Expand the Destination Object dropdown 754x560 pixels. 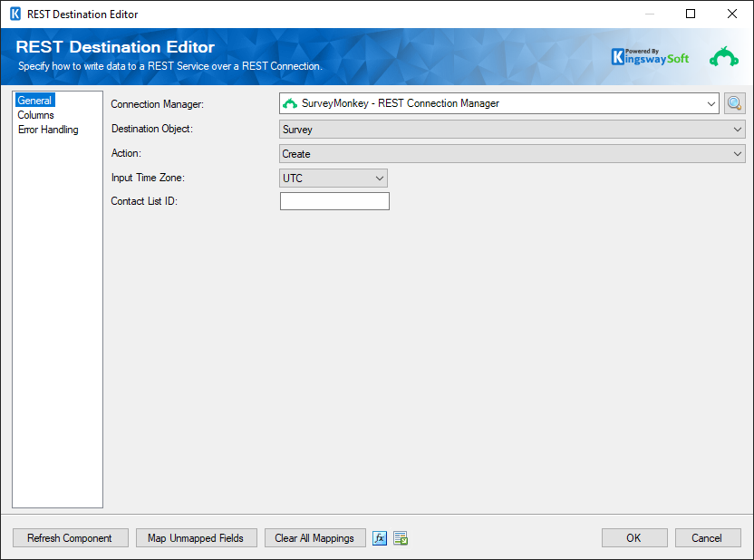[x=512, y=130]
